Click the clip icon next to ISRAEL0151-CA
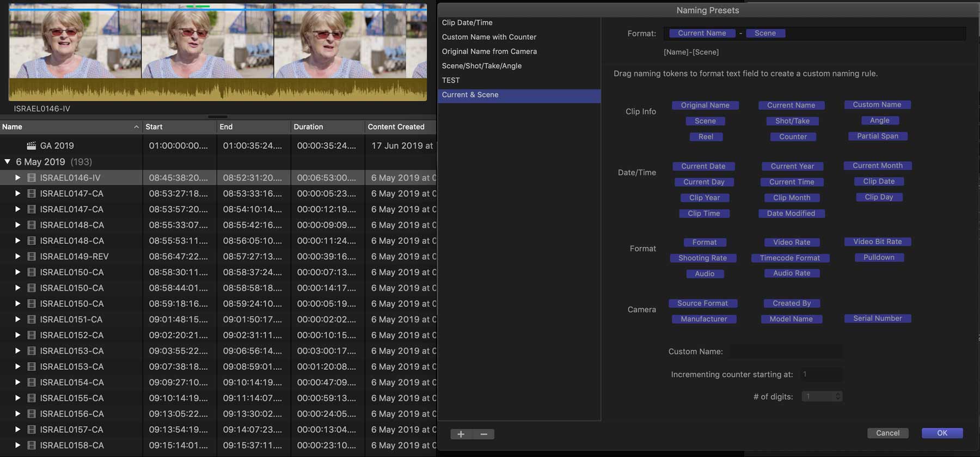Screen dimensions: 980x457 (32, 319)
